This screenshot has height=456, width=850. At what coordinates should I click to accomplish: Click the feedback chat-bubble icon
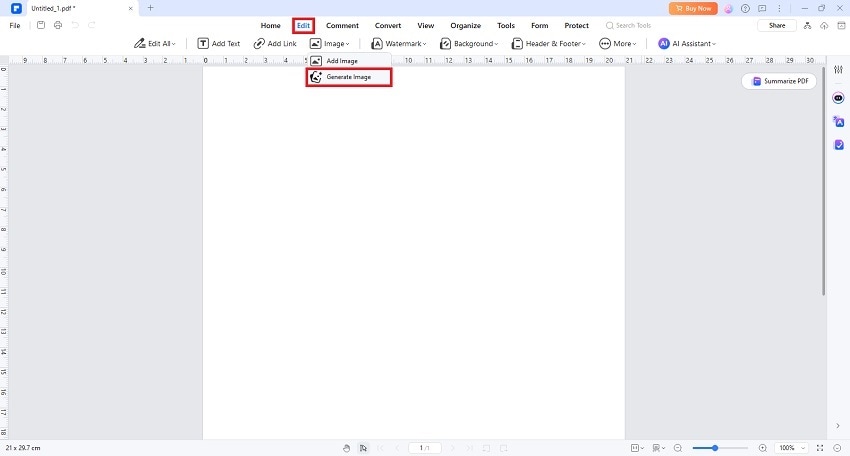pyautogui.click(x=762, y=9)
